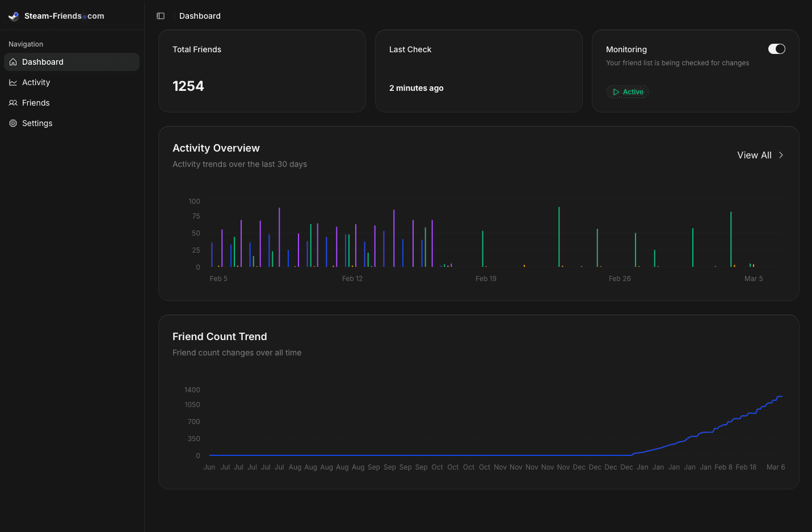The image size is (812, 532).
Task: Click the play icon in the Active badge
Action: (616, 91)
